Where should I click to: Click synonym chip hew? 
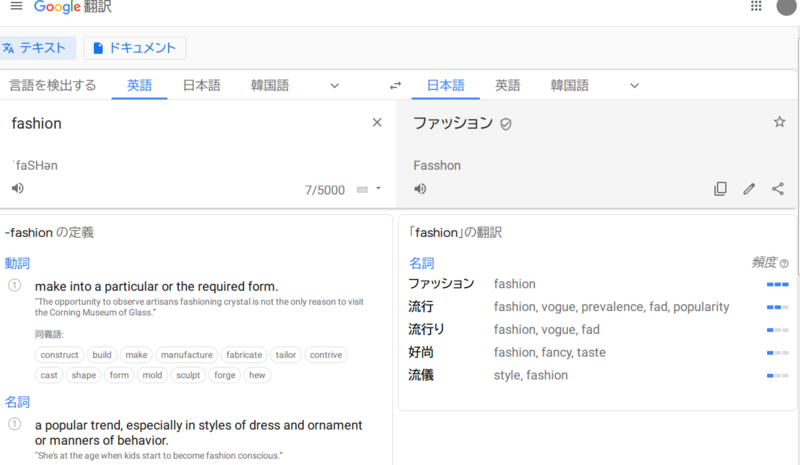(257, 375)
